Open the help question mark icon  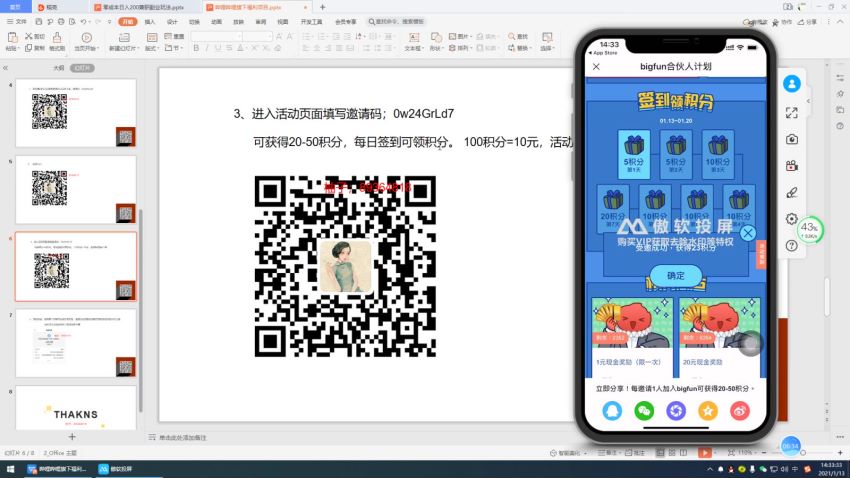(x=791, y=246)
